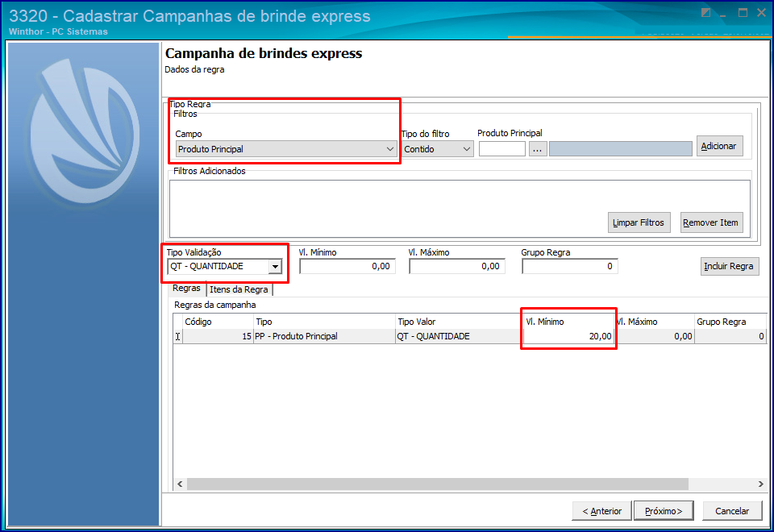Click the Adicionar button
The height and width of the screenshot is (532, 774).
[719, 146]
